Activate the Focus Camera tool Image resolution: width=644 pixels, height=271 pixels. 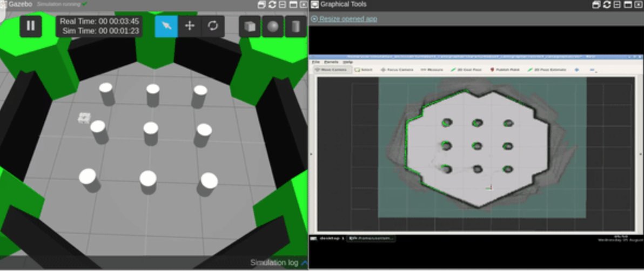397,70
